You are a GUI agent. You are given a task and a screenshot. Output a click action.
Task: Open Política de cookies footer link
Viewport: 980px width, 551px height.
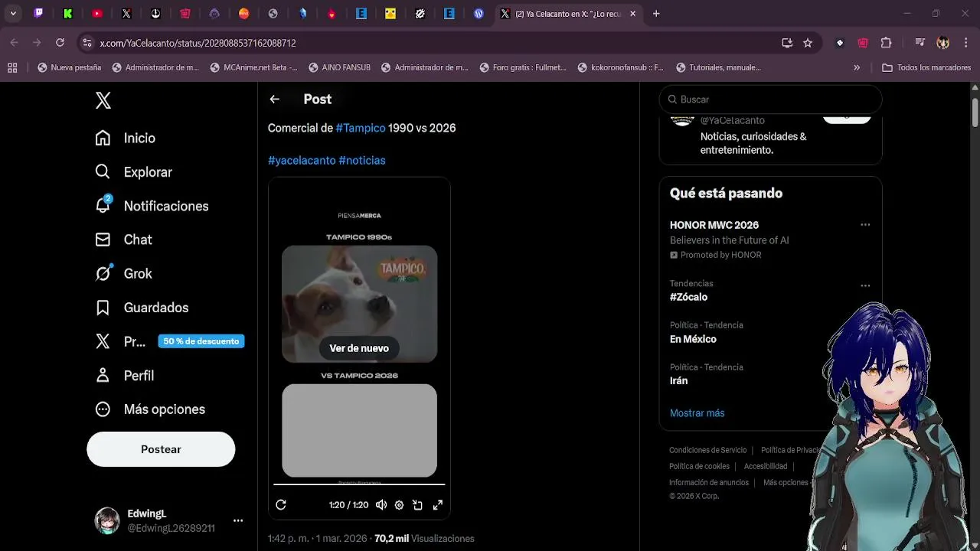click(x=699, y=466)
